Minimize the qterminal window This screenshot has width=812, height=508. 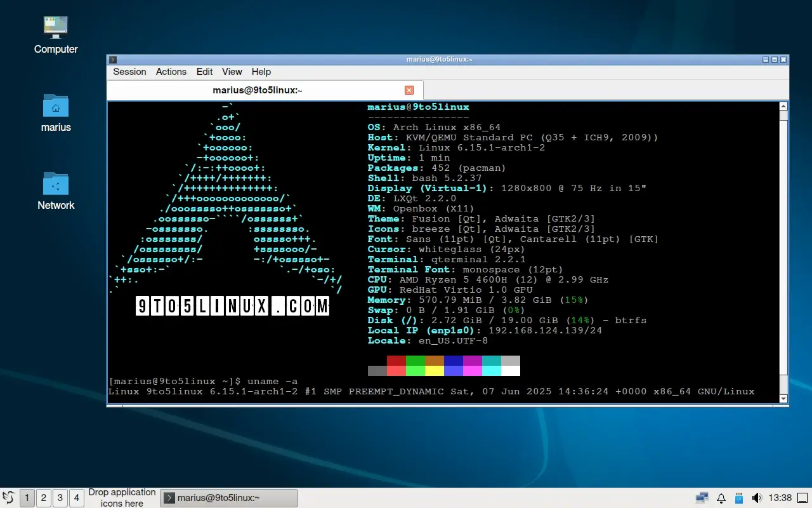point(766,59)
